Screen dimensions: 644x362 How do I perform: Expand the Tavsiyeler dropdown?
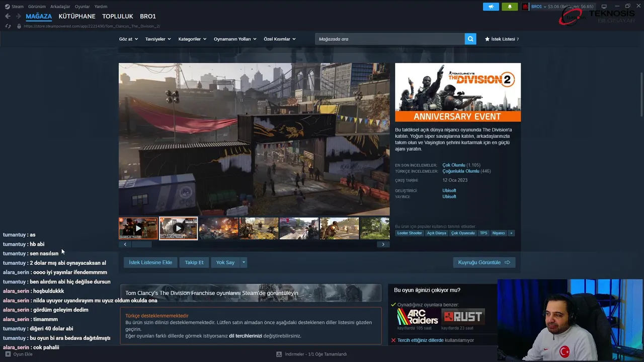tap(158, 39)
